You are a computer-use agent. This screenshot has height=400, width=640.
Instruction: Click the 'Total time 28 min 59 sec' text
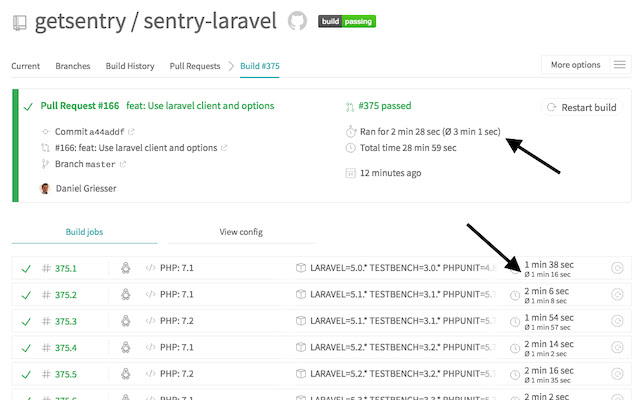pyautogui.click(x=408, y=148)
